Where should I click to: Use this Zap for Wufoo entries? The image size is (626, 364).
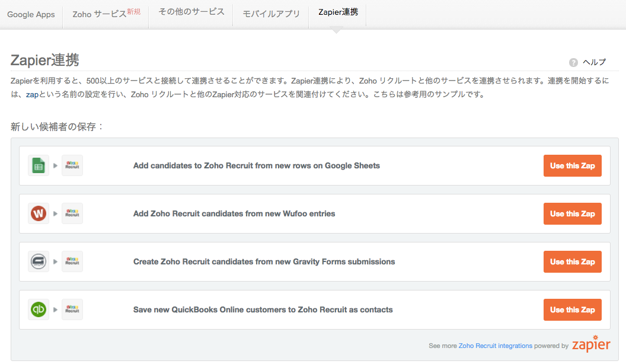[x=573, y=213]
